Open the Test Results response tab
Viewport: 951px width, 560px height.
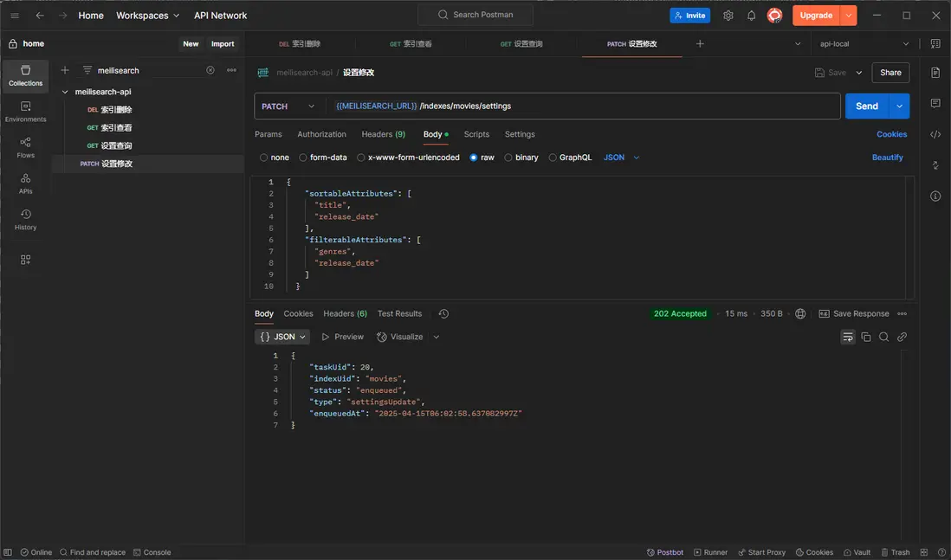399,313
